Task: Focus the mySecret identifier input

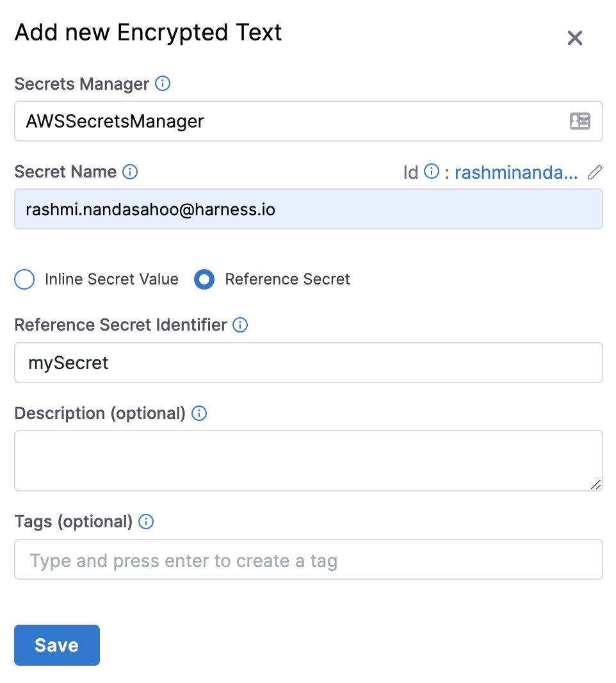Action: pyautogui.click(x=307, y=363)
